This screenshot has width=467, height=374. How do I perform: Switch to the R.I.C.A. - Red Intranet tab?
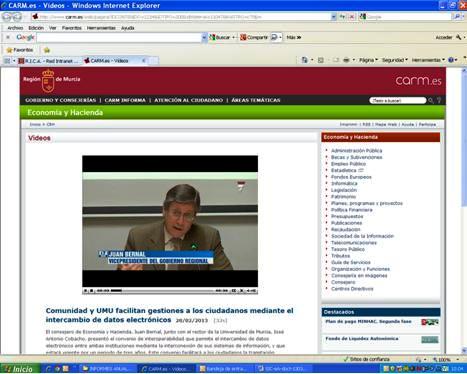49,61
